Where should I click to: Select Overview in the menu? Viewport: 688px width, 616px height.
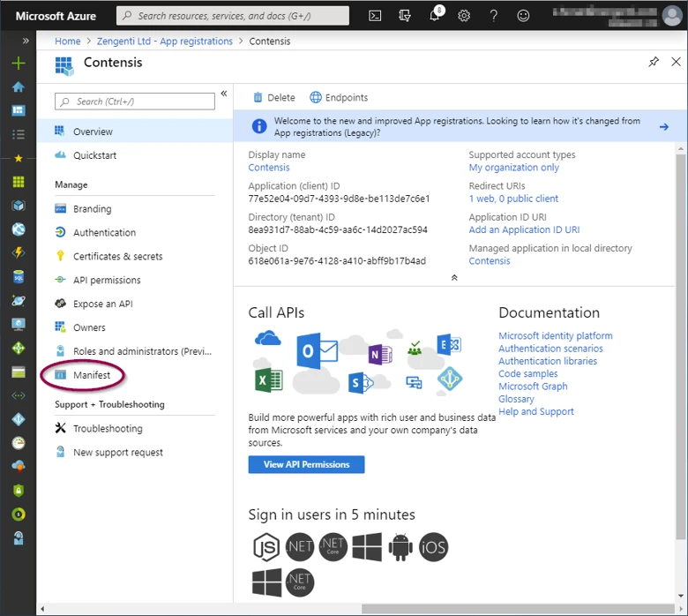tap(135, 131)
